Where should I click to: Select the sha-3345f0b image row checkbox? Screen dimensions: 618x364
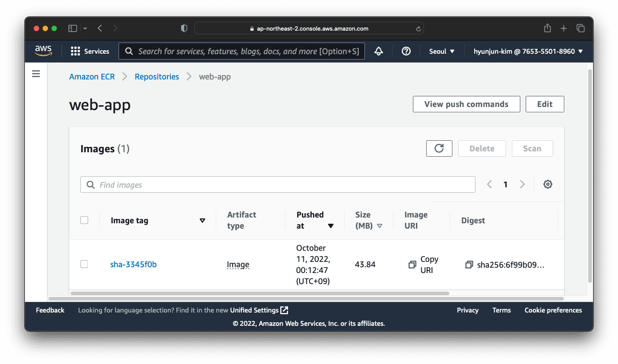tap(84, 264)
